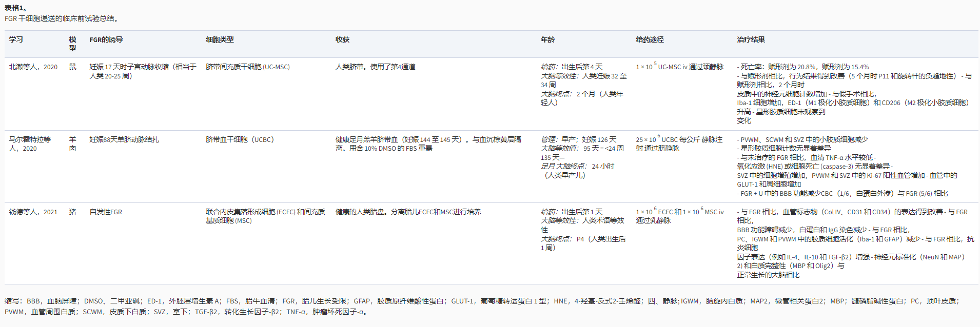
Task: Select the 自发性FGR cell
Action: [x=106, y=212]
